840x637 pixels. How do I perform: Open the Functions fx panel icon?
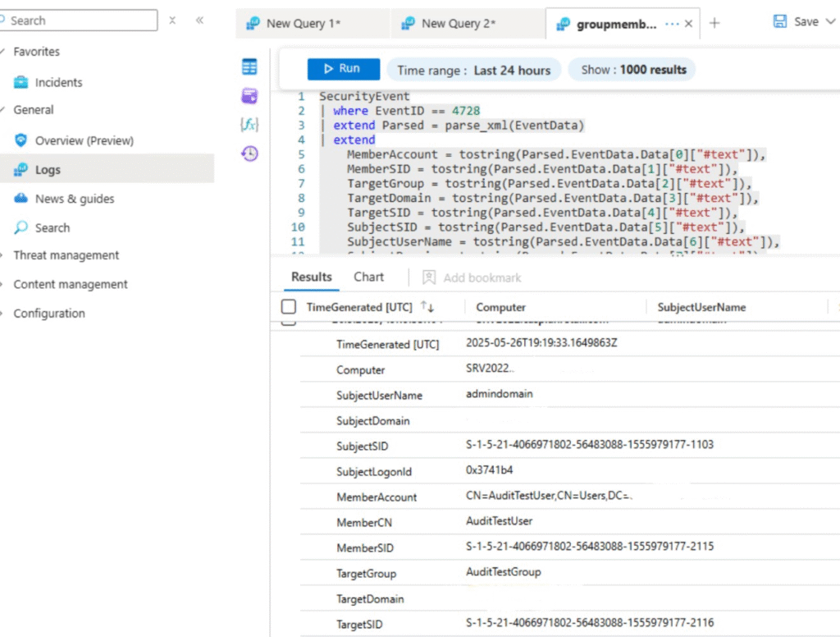click(249, 125)
